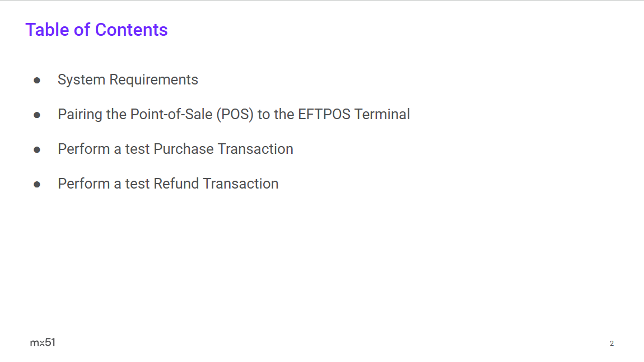The image size is (644, 362).
Task: Click the words EFTPOS Terminal
Action: [x=354, y=115]
